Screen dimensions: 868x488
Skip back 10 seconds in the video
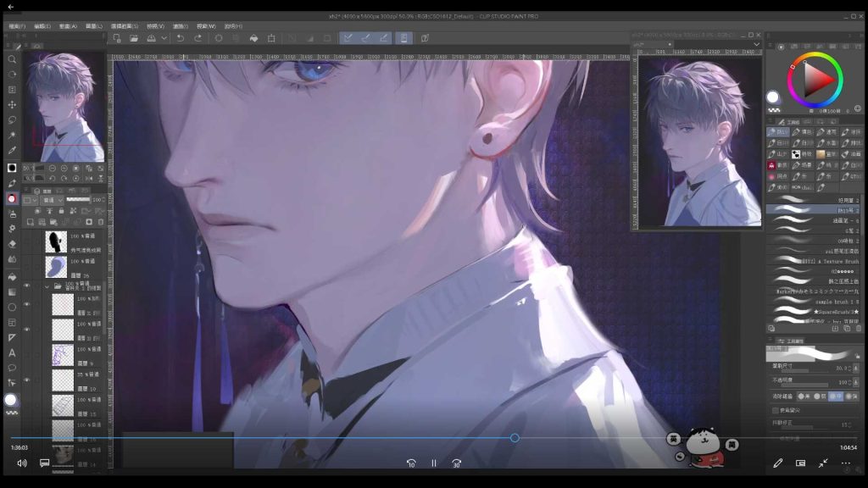point(411,463)
